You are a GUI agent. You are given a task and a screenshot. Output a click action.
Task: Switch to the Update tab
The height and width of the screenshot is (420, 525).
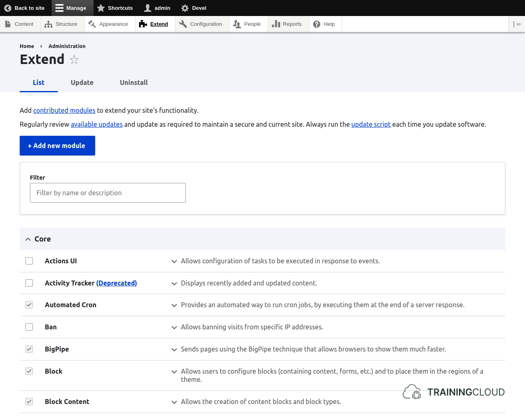[x=82, y=82]
